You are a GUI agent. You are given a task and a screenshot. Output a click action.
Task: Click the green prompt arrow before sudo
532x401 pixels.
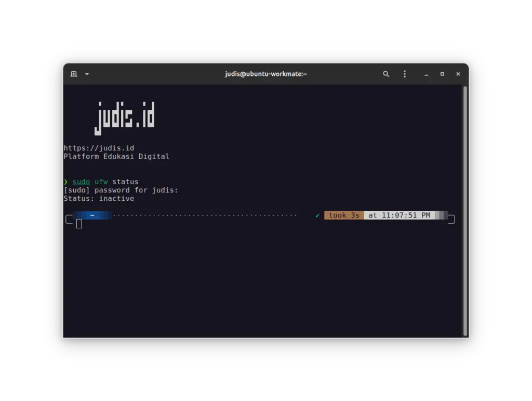coord(66,182)
